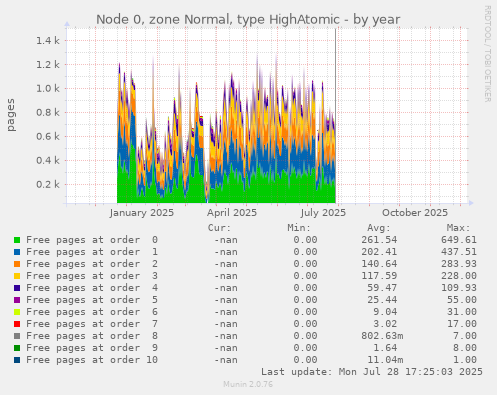Click the max value 283.93
The width and height of the screenshot is (497, 395).
[459, 264]
